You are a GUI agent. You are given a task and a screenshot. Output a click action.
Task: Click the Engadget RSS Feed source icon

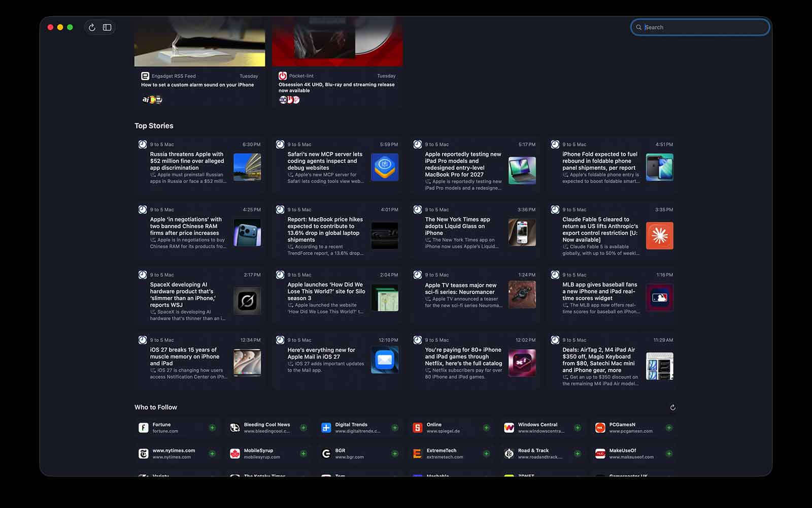(145, 76)
